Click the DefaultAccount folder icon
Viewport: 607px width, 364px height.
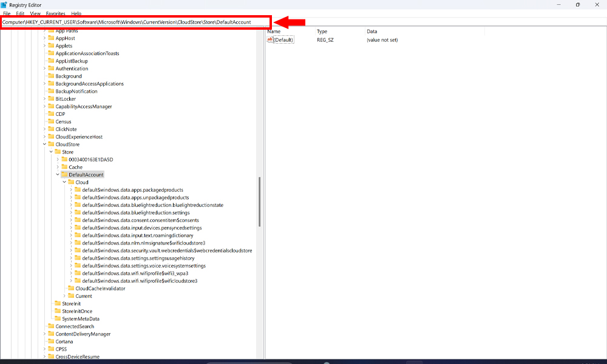coord(64,175)
